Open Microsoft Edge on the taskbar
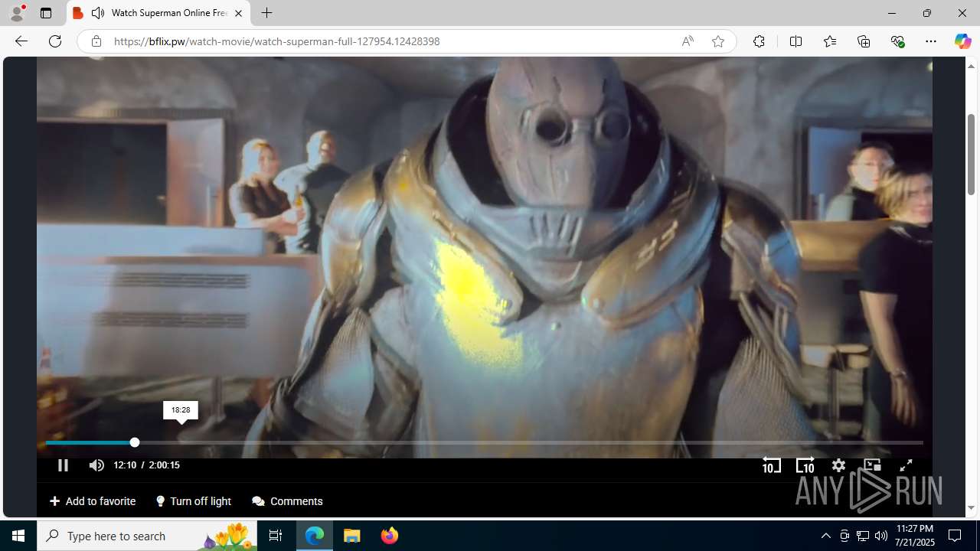This screenshot has height=551, width=980. (x=315, y=536)
